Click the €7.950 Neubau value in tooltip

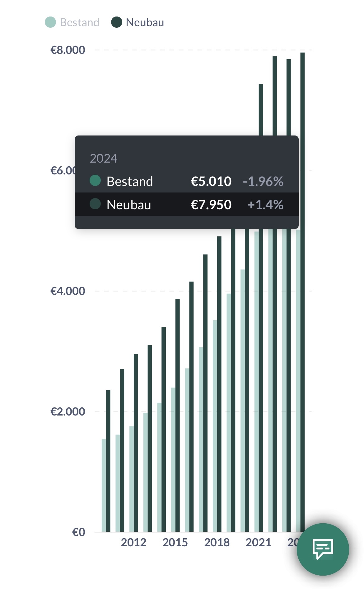pyautogui.click(x=211, y=205)
